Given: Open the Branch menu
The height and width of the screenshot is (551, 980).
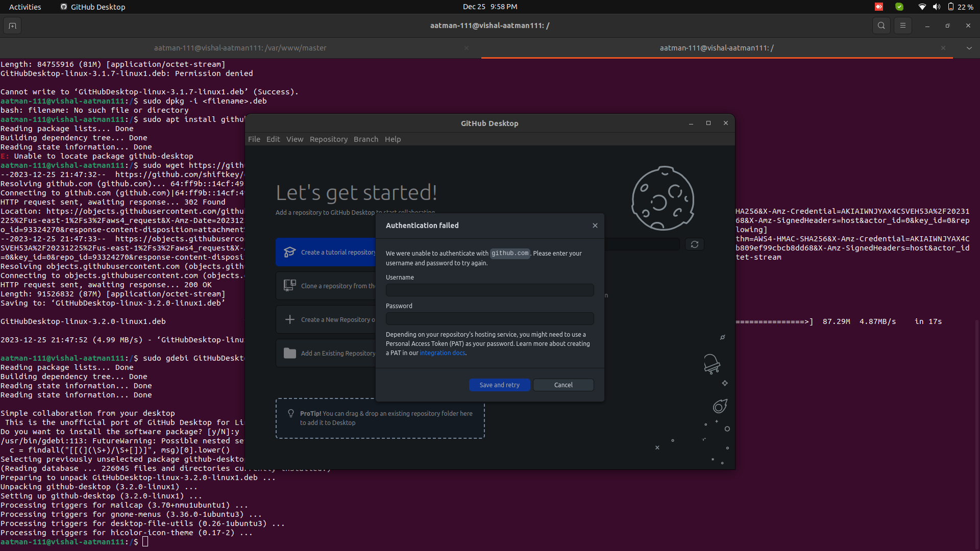Looking at the screenshot, I should [365, 139].
